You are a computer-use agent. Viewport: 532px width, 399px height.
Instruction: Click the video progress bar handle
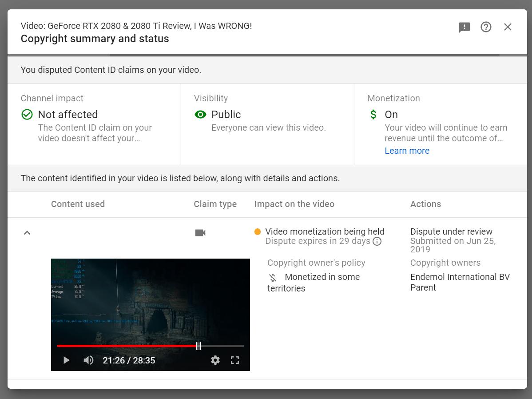[199, 346]
